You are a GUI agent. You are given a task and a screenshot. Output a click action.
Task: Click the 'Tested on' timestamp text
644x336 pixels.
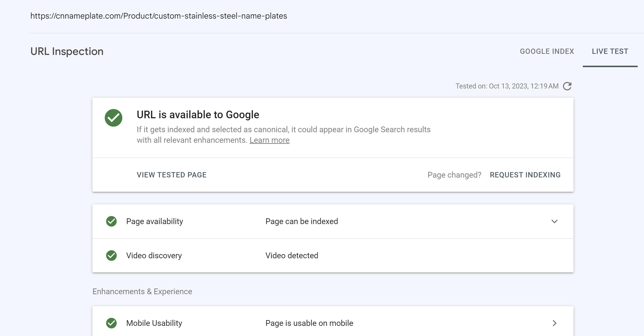507,86
